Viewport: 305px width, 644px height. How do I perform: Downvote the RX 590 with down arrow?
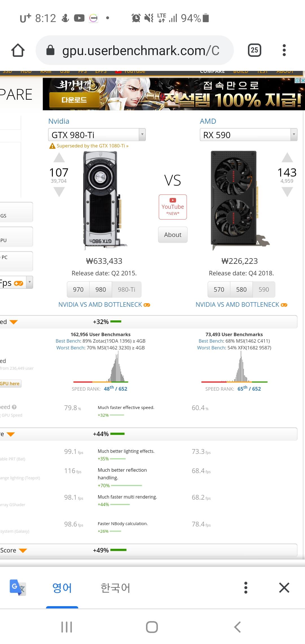pyautogui.click(x=287, y=192)
